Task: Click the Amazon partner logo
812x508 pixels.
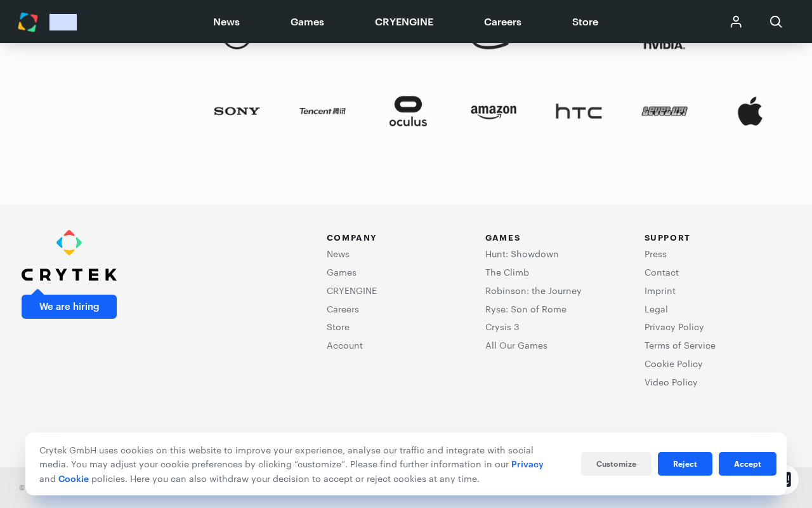Action: coord(494,112)
